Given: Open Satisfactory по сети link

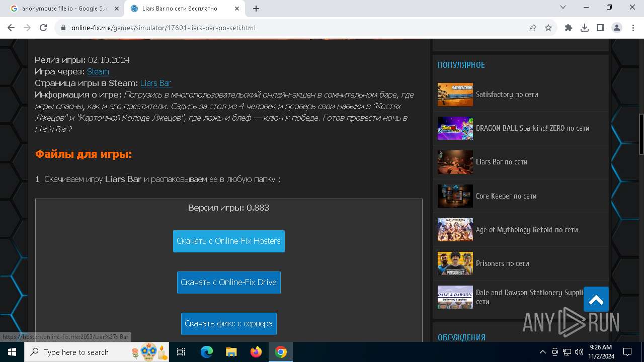Looking at the screenshot, I should click(x=507, y=95).
